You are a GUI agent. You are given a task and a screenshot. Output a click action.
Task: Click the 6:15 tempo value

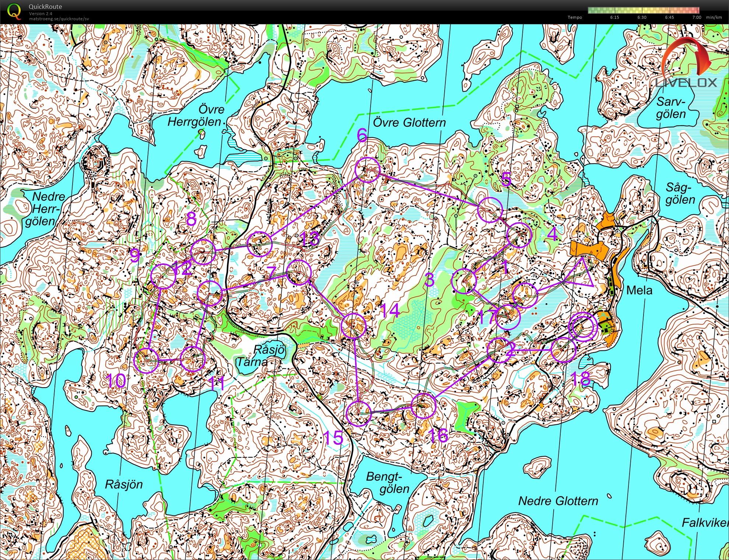[614, 17]
